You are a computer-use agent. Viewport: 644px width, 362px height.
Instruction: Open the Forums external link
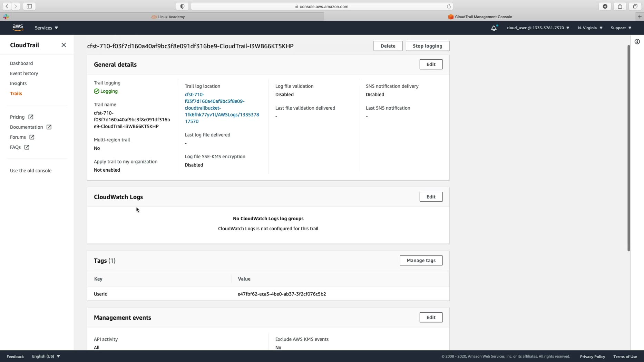(x=22, y=137)
